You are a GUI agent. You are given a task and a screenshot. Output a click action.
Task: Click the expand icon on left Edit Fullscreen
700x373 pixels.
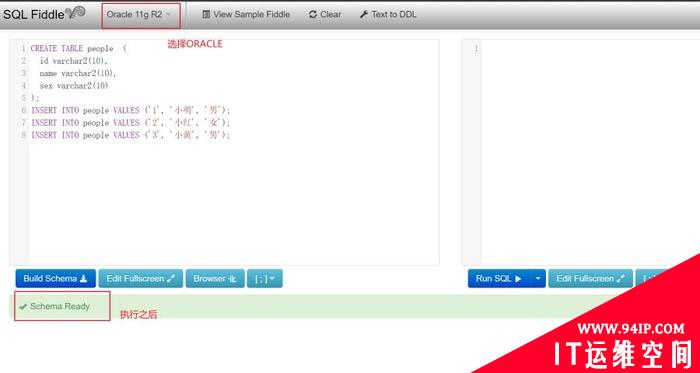[171, 278]
